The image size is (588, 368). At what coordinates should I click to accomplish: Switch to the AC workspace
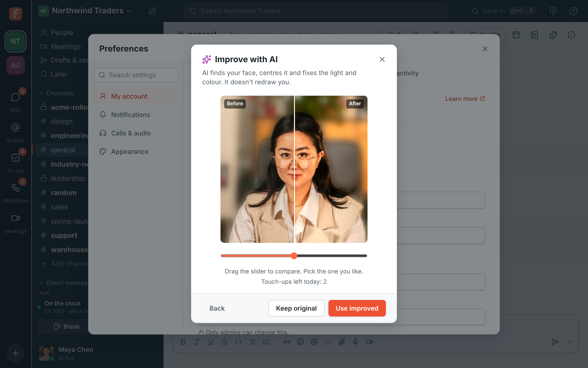pyautogui.click(x=15, y=65)
